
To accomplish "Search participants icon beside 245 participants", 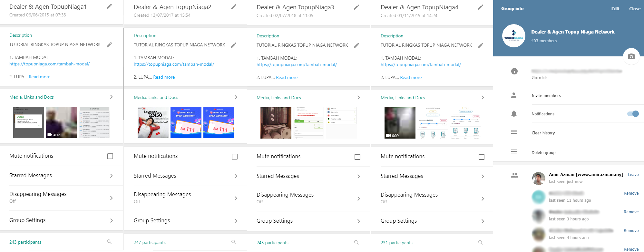I will pos(356,242).
